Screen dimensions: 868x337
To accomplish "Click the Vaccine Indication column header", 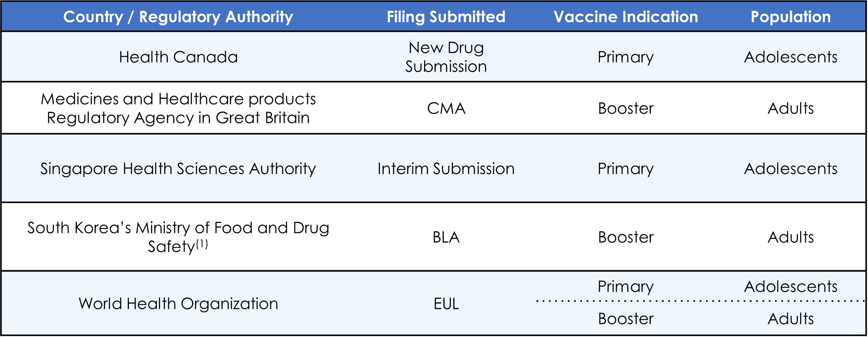I will (626, 17).
